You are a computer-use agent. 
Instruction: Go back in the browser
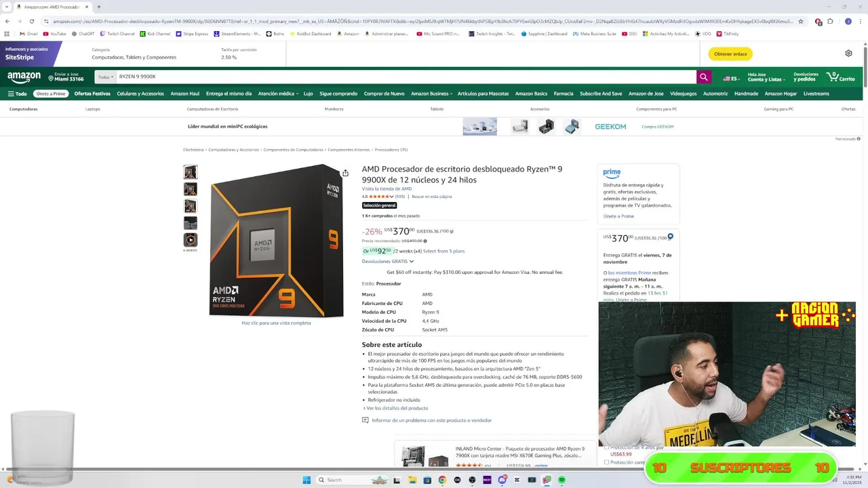point(7,21)
